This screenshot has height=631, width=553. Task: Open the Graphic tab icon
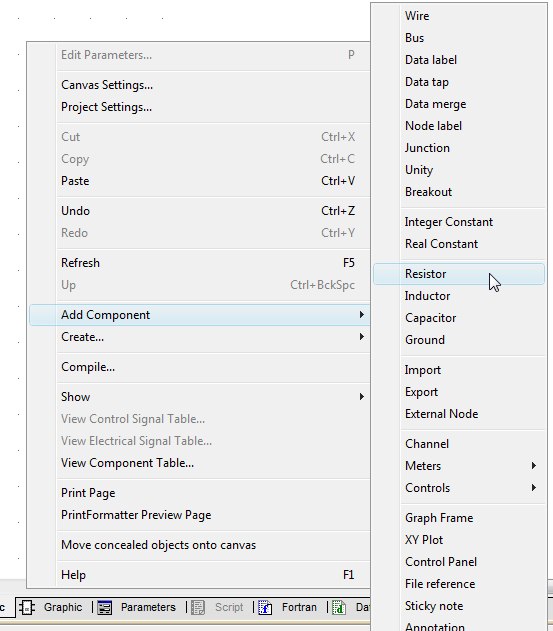(27, 607)
